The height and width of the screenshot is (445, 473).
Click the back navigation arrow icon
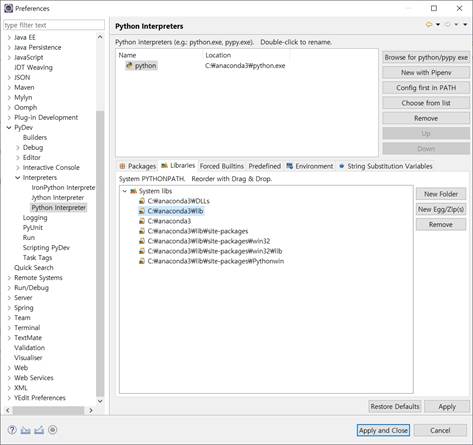click(x=429, y=24)
